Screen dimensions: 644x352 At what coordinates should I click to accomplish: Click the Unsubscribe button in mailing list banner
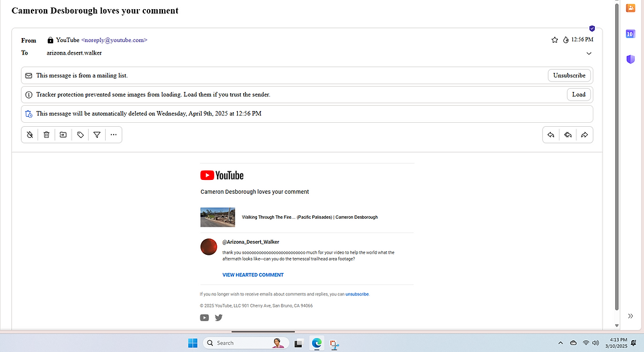coord(569,76)
